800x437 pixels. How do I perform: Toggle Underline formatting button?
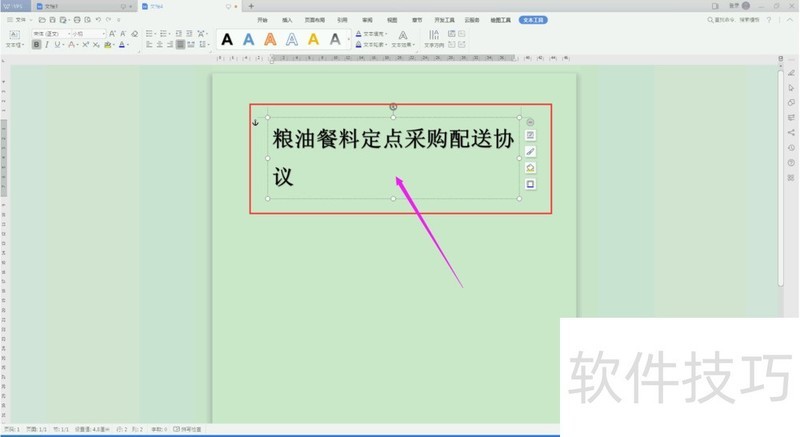tap(57, 45)
